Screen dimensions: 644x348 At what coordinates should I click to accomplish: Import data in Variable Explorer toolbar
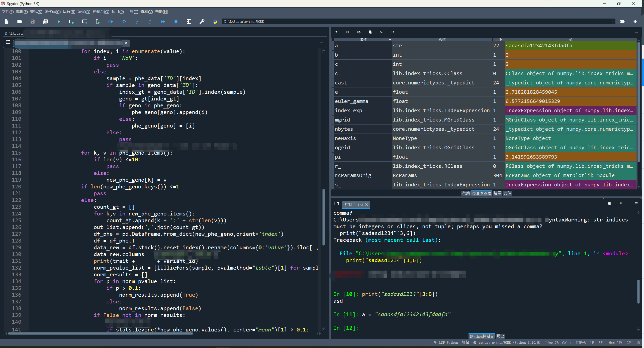click(x=336, y=32)
